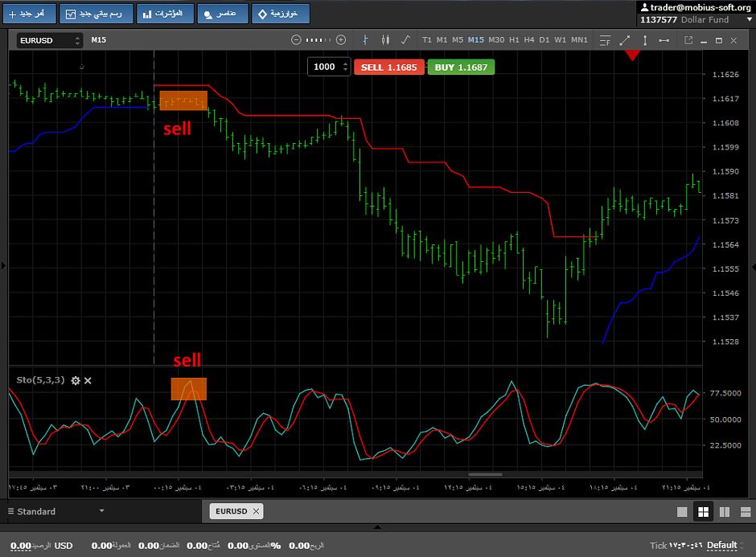
Task: Switch to horizontal rows layout
Action: [x=746, y=512]
